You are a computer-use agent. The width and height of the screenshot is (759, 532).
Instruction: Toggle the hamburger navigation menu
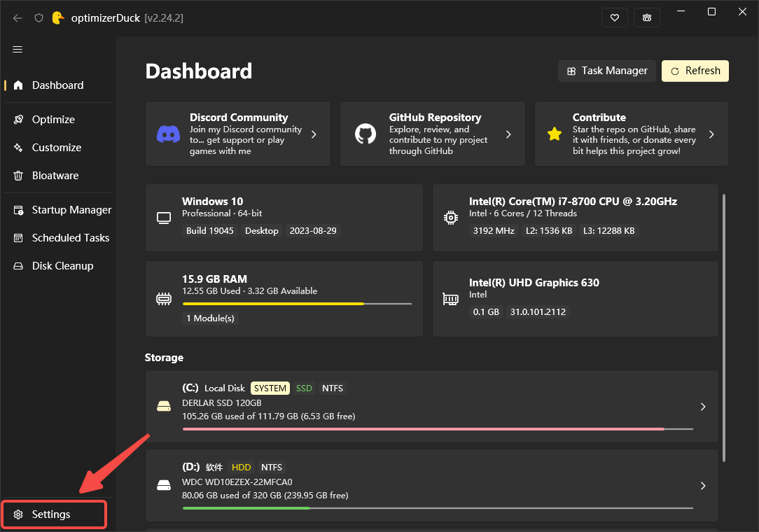click(18, 50)
